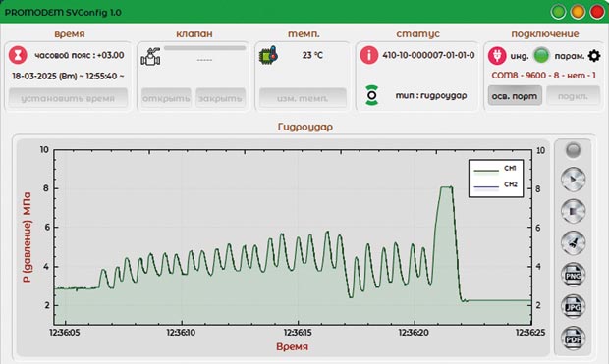
Task: Export chart as PDF
Action: 574,338
